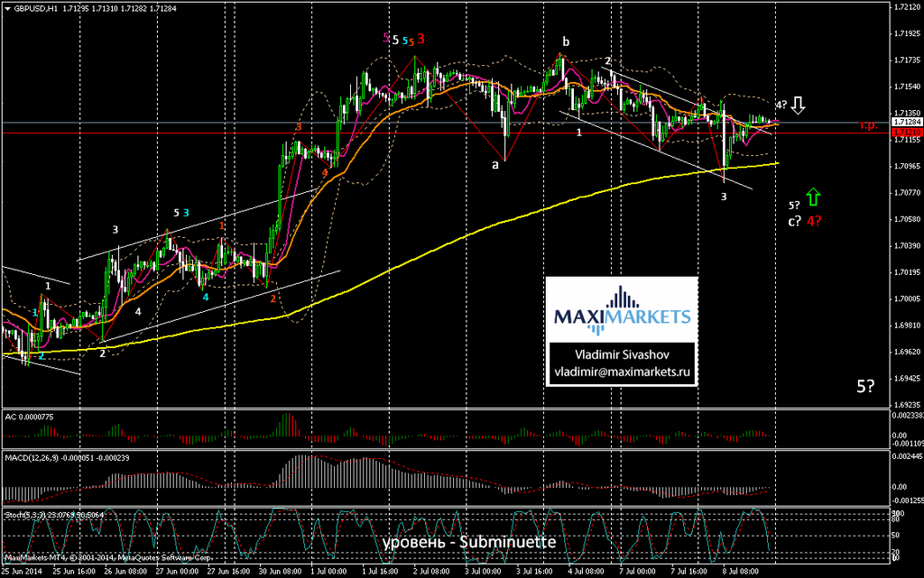This screenshot has width=924, height=578.
Task: Click the 7 Jul 00:00 time axis label
Action: [x=638, y=571]
